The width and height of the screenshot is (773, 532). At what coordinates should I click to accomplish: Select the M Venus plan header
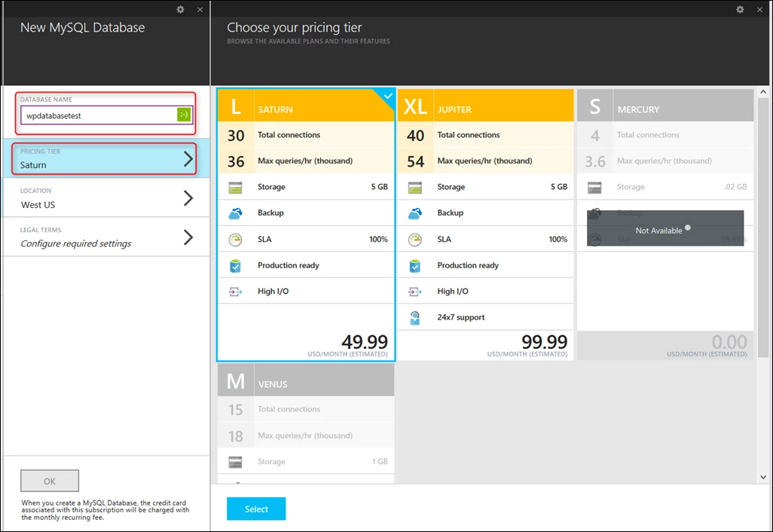click(x=306, y=380)
